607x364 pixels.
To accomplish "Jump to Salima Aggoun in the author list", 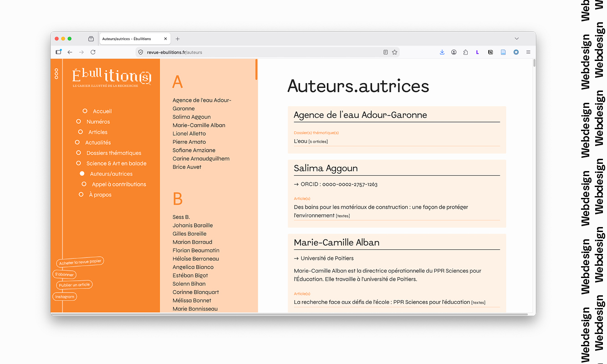I will click(192, 117).
